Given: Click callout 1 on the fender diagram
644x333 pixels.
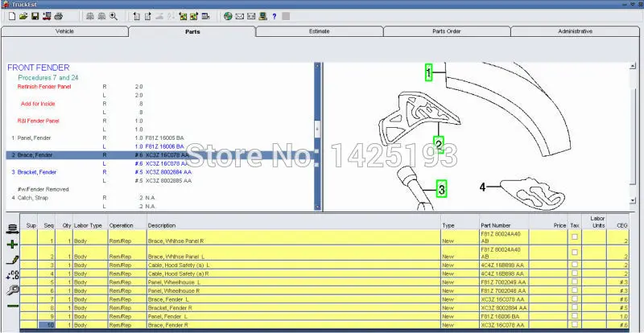Looking at the screenshot, I should coord(428,73).
